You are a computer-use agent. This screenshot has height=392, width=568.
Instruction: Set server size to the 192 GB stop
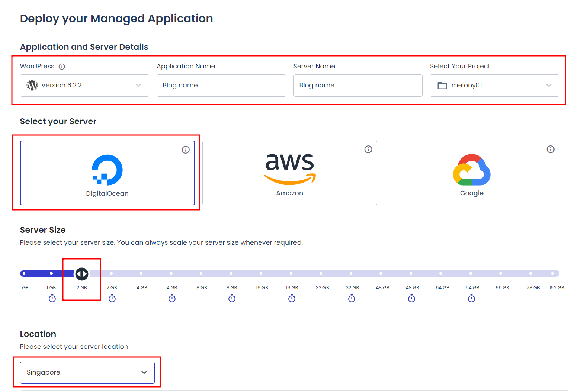pyautogui.click(x=553, y=273)
